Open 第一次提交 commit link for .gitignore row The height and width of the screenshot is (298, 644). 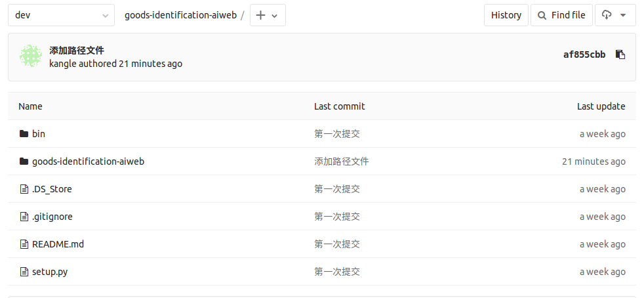click(337, 217)
